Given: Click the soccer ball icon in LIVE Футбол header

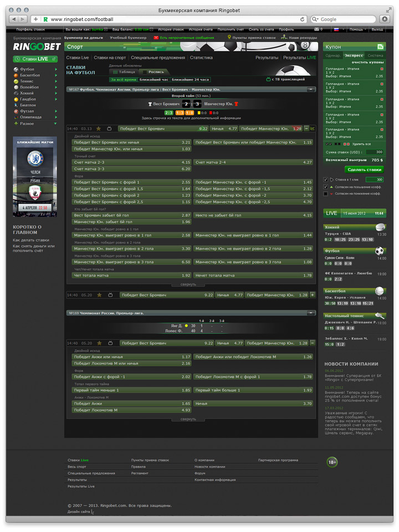Looking at the screenshot, I should [379, 251].
